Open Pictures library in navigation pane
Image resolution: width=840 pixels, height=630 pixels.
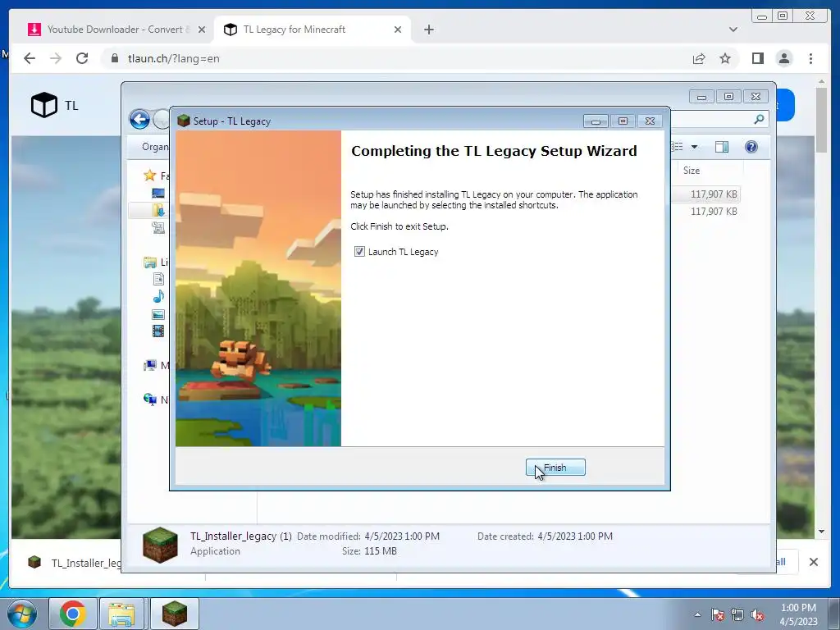[x=158, y=314]
